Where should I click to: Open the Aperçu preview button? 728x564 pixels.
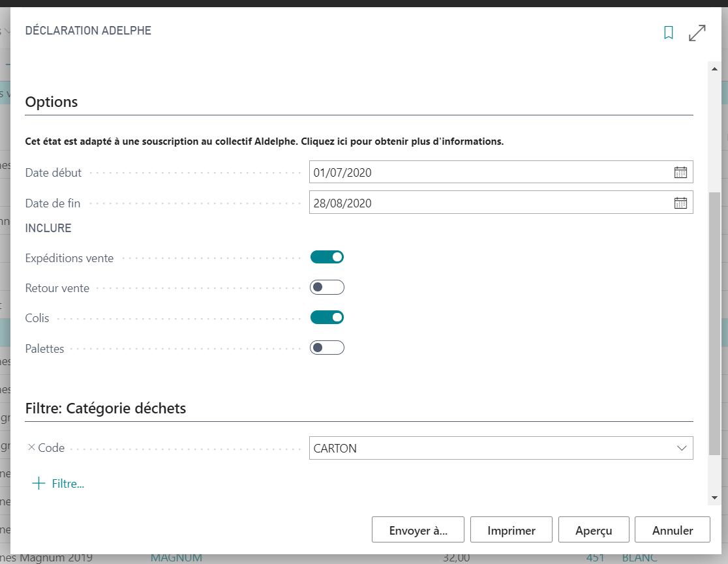[593, 530]
